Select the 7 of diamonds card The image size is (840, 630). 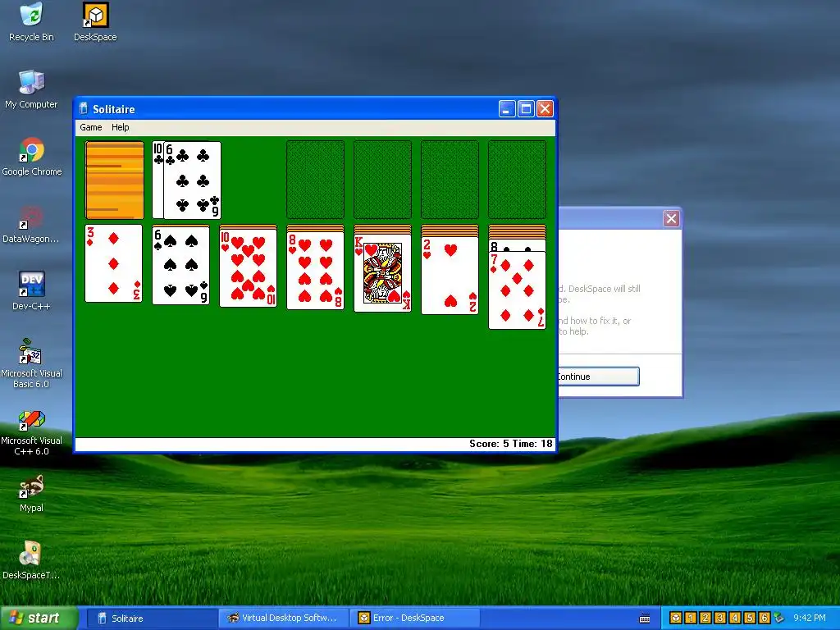coord(517,290)
